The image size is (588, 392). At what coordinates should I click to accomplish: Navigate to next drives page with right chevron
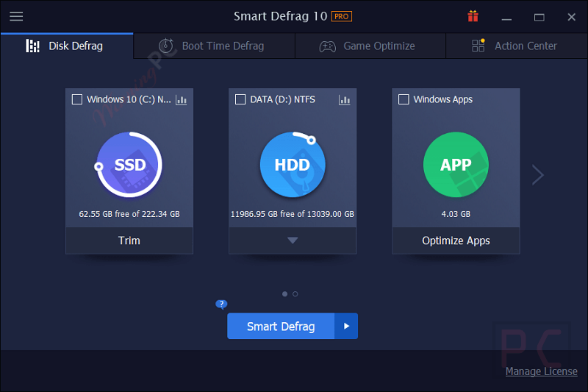(x=537, y=175)
